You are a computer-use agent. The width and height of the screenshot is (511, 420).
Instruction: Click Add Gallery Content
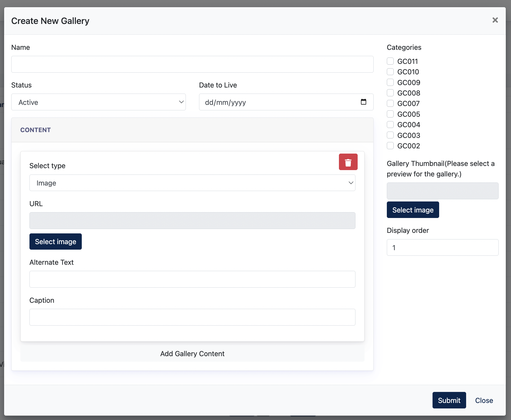pyautogui.click(x=192, y=354)
